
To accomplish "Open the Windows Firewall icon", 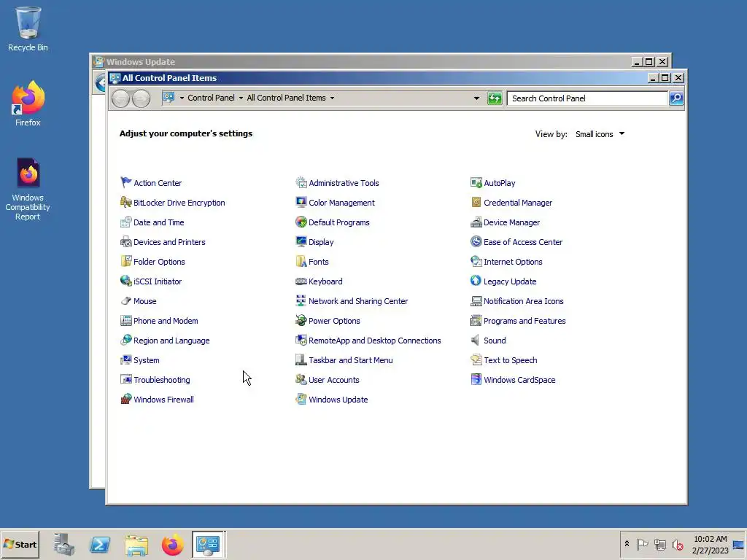I will pyautogui.click(x=125, y=399).
